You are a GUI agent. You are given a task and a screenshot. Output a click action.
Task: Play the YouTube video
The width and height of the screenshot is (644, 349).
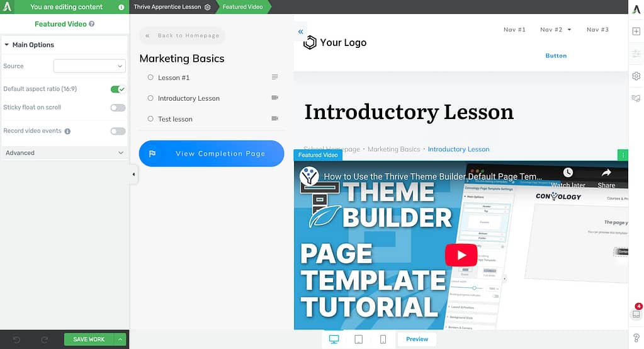(x=461, y=255)
